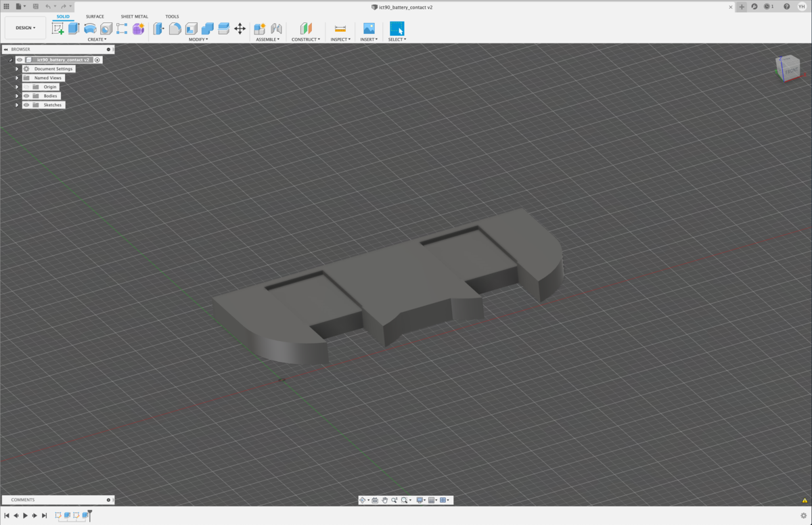
Task: Activate the component radio button
Action: (97, 60)
